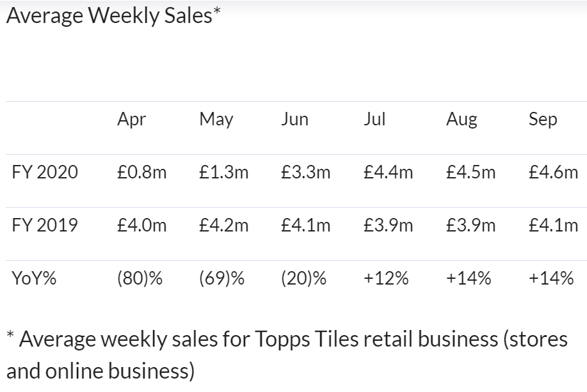Viewport: 587px width, 392px height.
Task: Click the £1.3m value under May
Action: pos(223,173)
